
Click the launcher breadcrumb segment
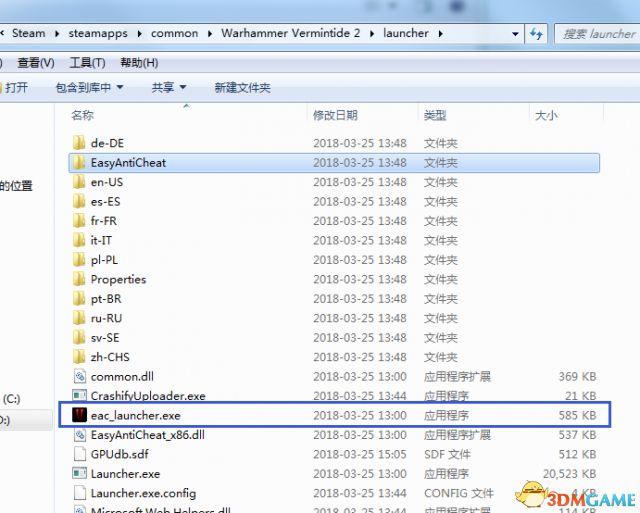[406, 33]
